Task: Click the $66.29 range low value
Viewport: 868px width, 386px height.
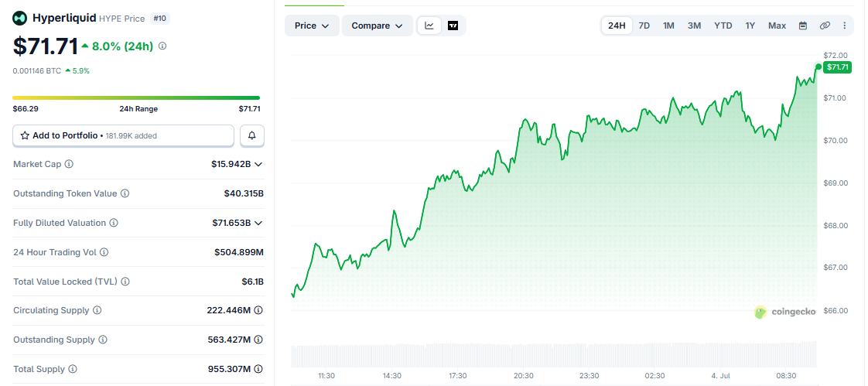Action: coord(26,109)
